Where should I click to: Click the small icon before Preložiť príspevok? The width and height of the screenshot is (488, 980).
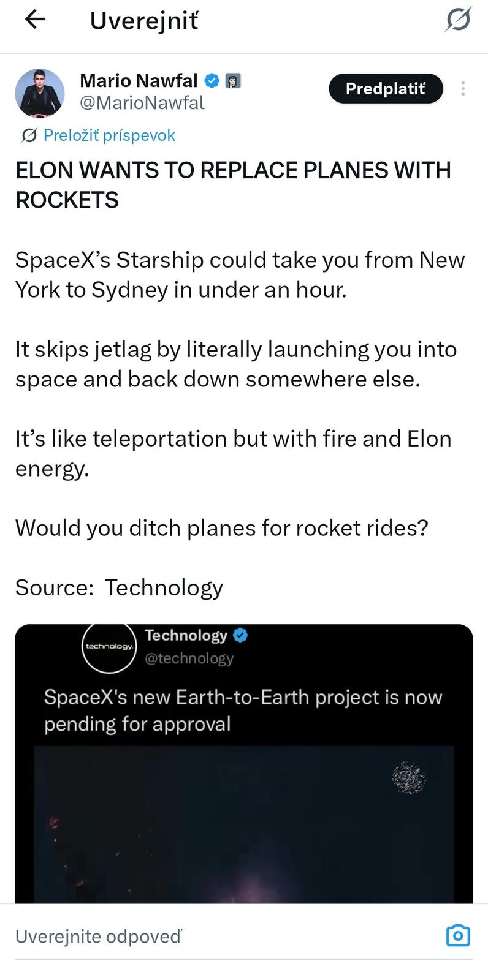tap(28, 135)
